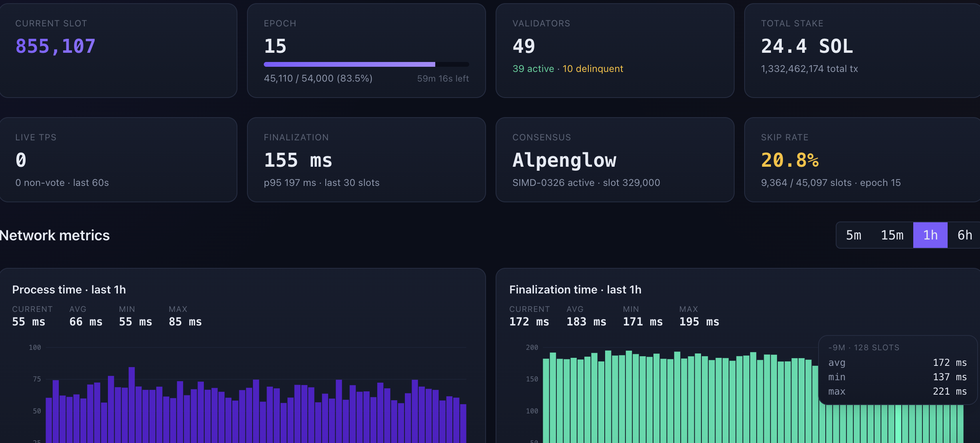Click the 0 non-vote · last 60s text

pos(62,183)
